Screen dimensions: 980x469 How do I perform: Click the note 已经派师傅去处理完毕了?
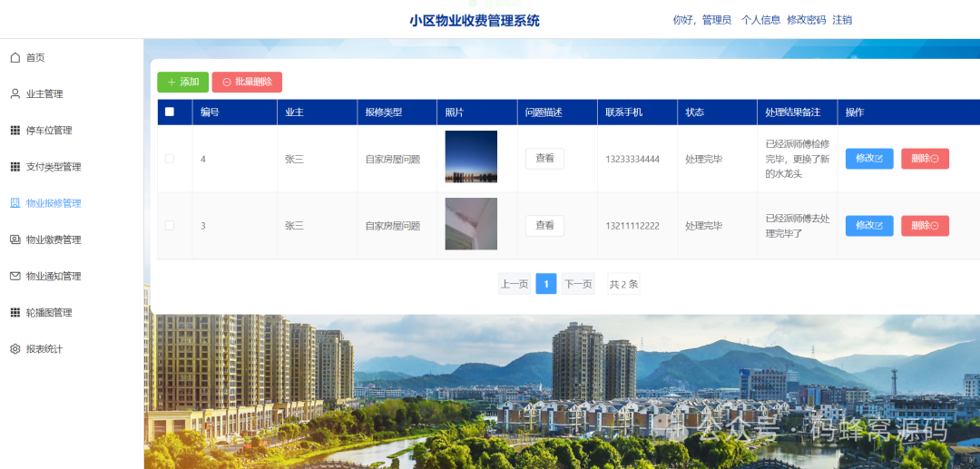(798, 226)
